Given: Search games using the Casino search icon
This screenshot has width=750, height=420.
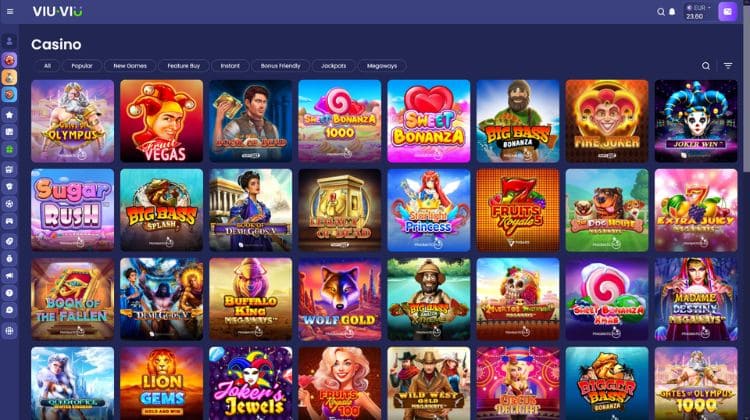Looking at the screenshot, I should [706, 66].
